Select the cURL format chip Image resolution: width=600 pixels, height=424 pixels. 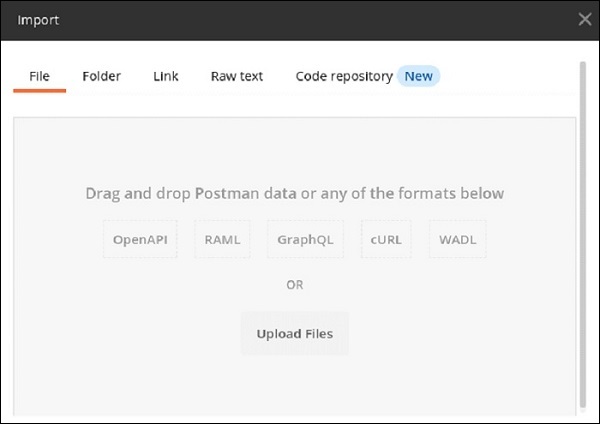(386, 240)
